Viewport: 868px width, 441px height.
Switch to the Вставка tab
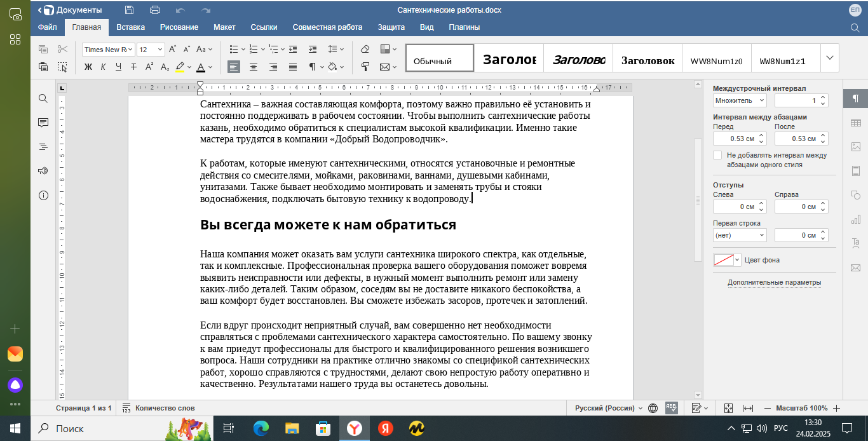(130, 27)
